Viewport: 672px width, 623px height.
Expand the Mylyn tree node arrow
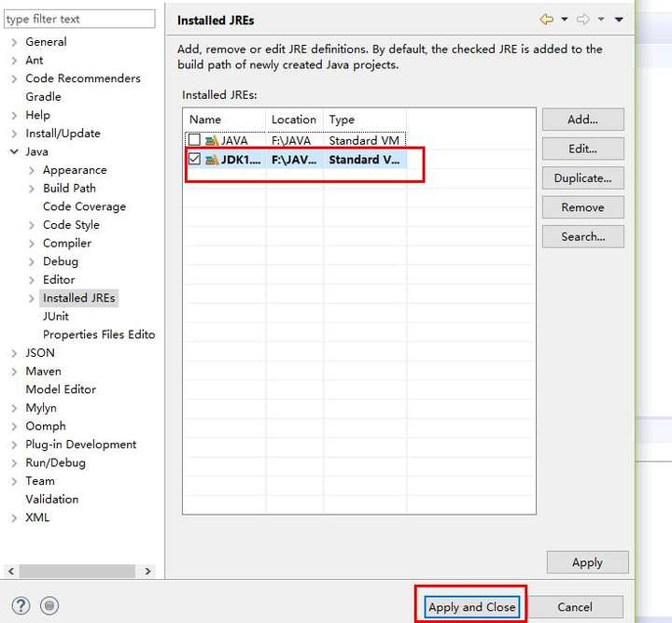[x=14, y=408]
